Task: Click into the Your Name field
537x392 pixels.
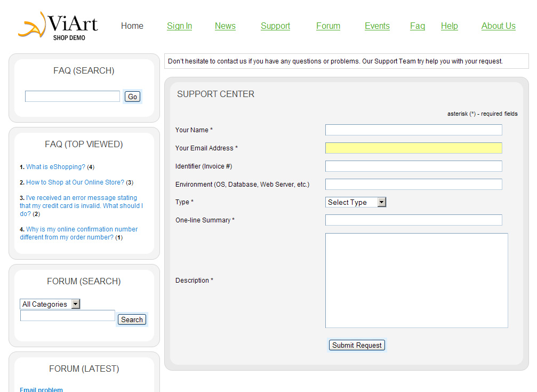Action: (413, 130)
